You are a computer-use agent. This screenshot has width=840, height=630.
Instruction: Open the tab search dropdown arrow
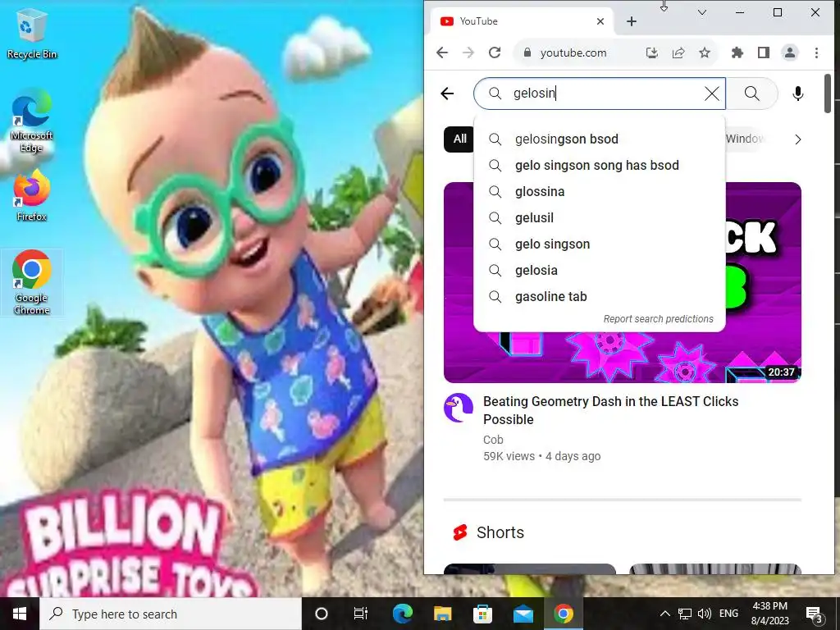pyautogui.click(x=702, y=12)
